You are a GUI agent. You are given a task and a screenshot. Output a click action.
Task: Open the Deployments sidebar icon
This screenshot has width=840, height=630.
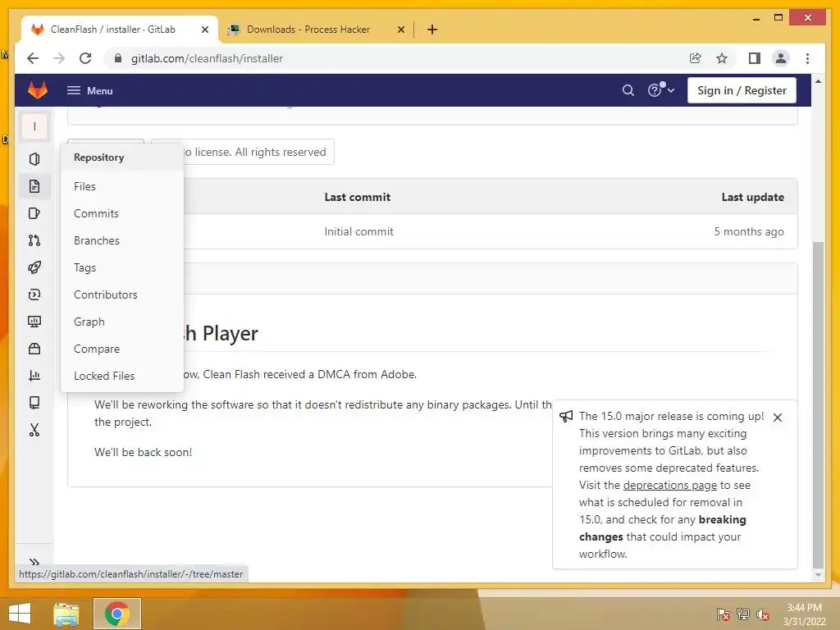point(34,294)
